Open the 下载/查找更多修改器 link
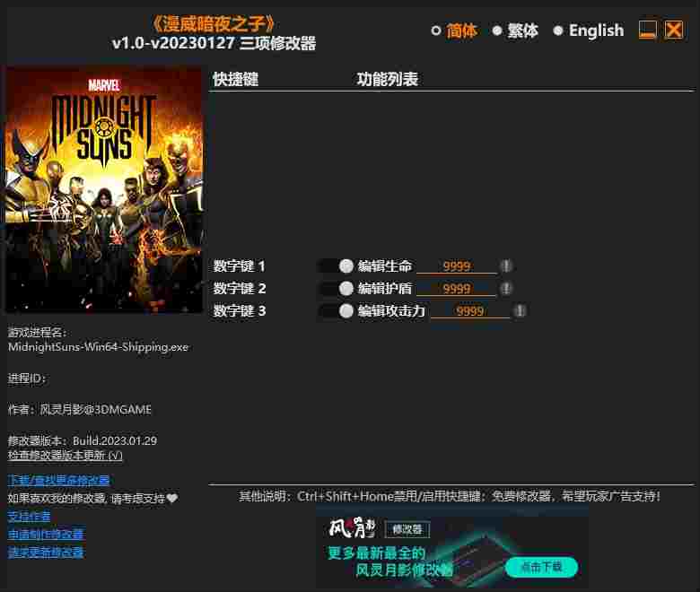This screenshot has height=592, width=700. (58, 481)
